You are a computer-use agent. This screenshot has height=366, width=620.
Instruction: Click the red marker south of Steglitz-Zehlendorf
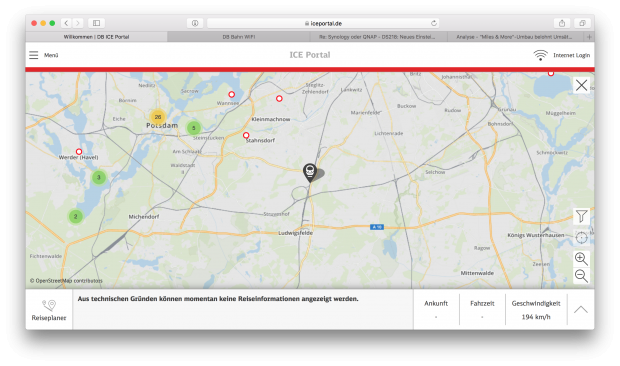(279, 98)
